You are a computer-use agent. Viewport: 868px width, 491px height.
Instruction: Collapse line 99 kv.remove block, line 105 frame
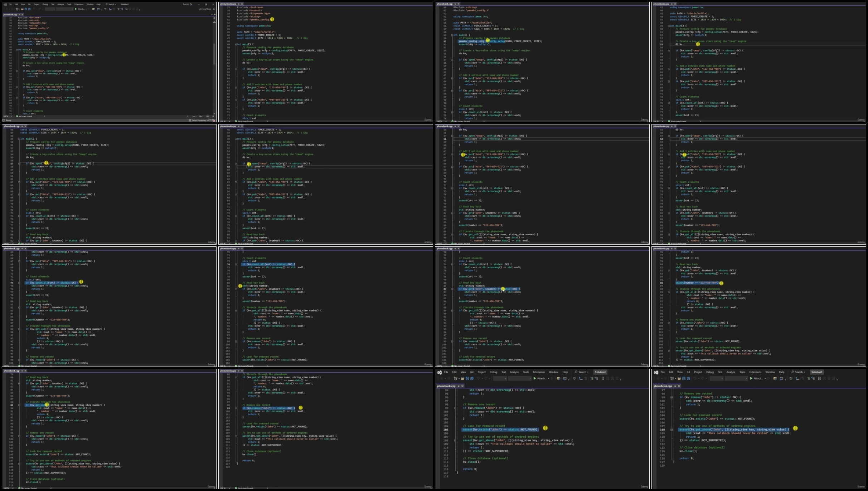(455, 408)
